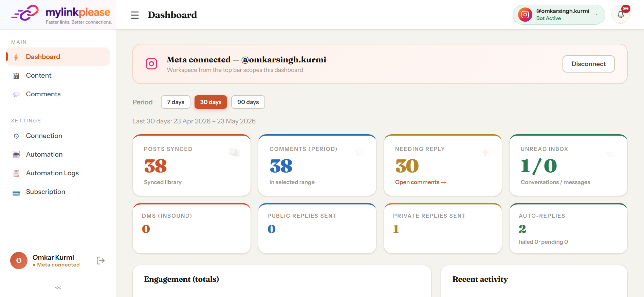Click the Needing Reply lightning icon
644x297 pixels.
[x=485, y=152]
